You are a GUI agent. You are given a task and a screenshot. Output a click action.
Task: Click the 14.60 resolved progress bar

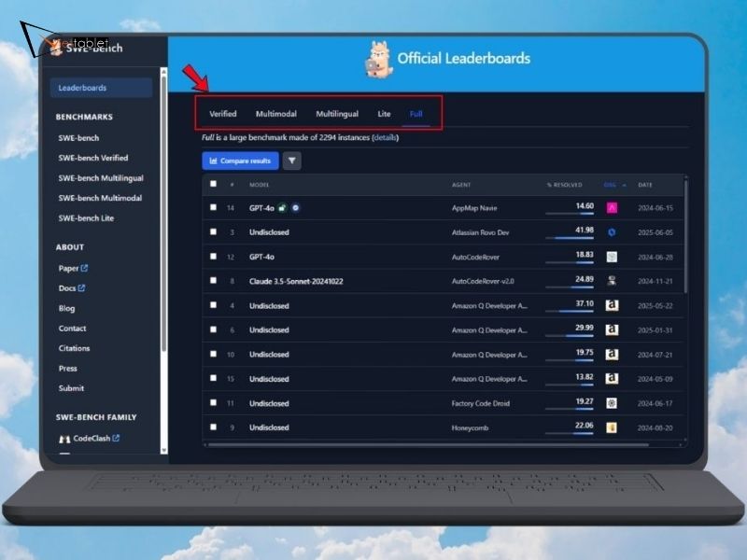(x=570, y=214)
